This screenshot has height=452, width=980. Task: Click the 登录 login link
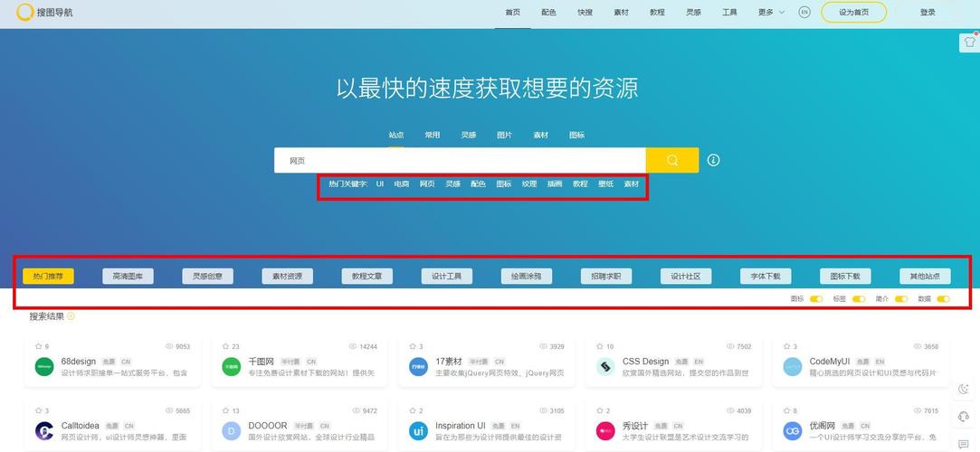tap(928, 13)
